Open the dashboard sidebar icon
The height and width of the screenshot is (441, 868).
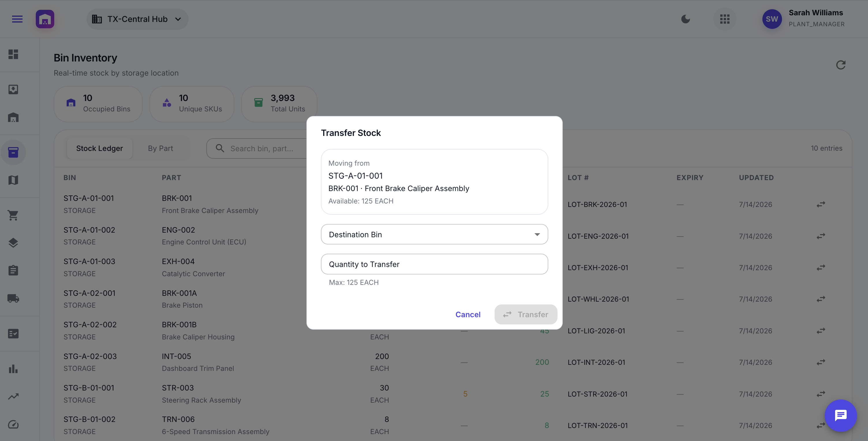tap(13, 54)
